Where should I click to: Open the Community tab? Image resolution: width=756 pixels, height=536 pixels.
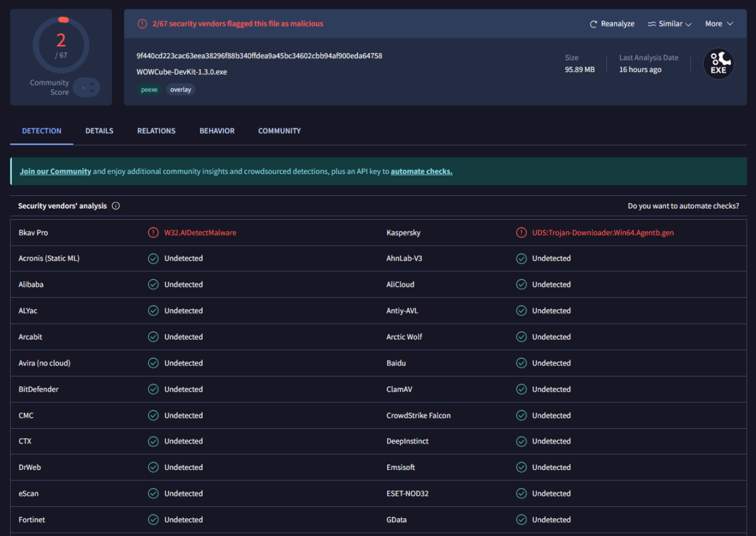click(279, 130)
